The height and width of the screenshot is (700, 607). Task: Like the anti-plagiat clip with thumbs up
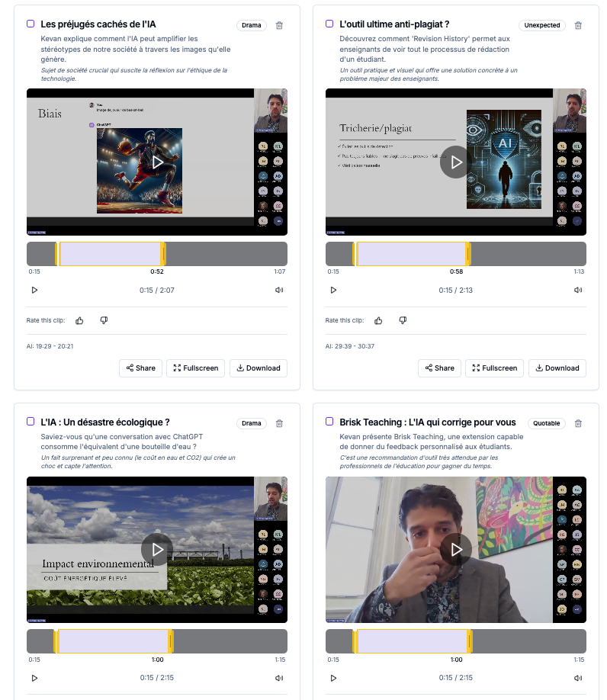pyautogui.click(x=379, y=320)
